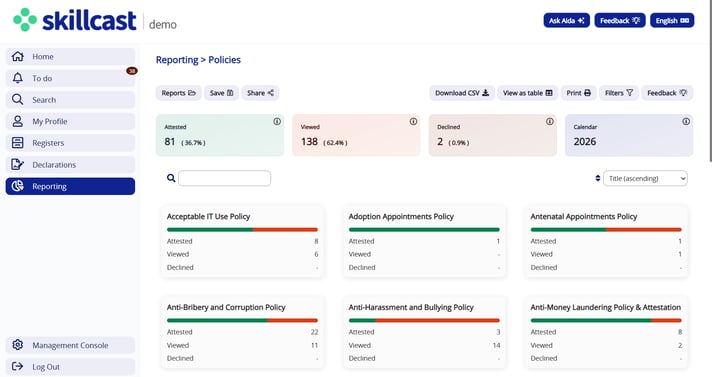Open the Title (ascending) sort dropdown
Viewport: 712px width, 377px height.
pos(645,178)
